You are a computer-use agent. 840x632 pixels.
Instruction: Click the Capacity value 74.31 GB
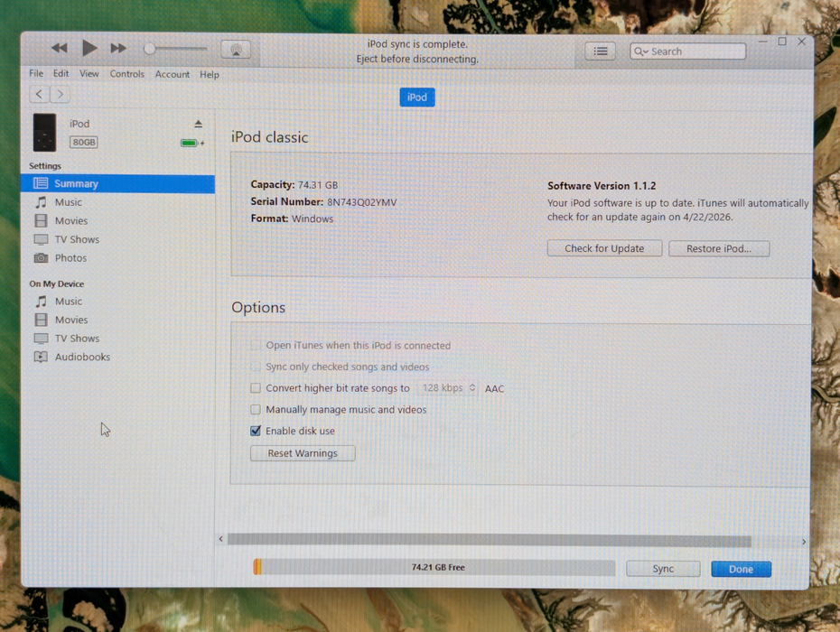(x=318, y=185)
